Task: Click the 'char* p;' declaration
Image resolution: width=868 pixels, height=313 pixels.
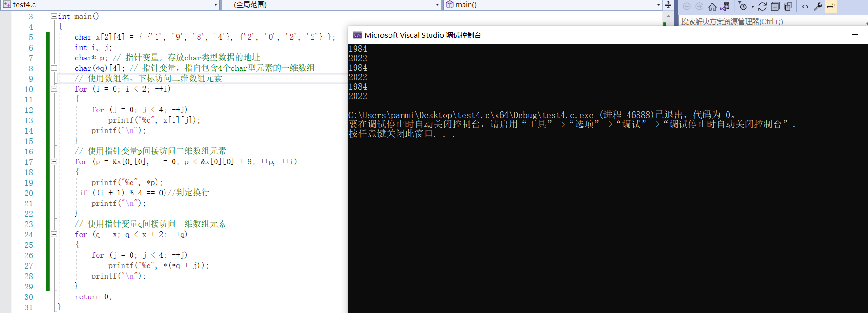Action: pyautogui.click(x=91, y=58)
